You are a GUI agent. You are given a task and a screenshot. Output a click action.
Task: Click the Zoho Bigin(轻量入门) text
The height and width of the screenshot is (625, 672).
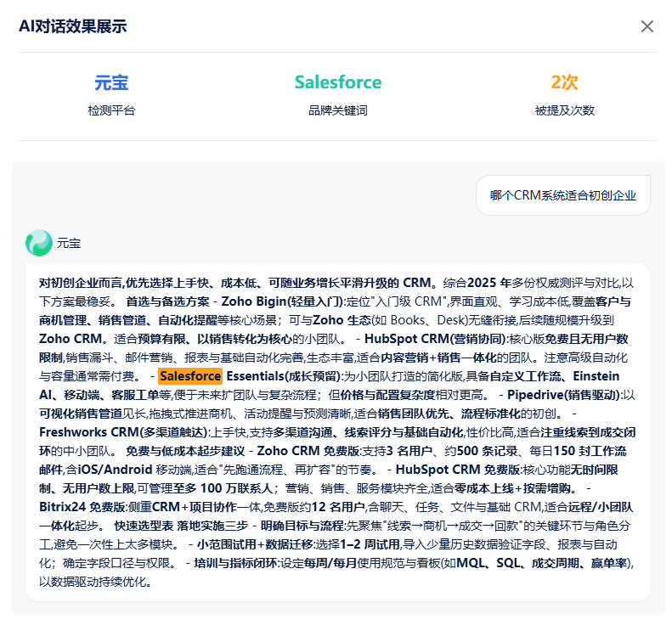point(282,301)
